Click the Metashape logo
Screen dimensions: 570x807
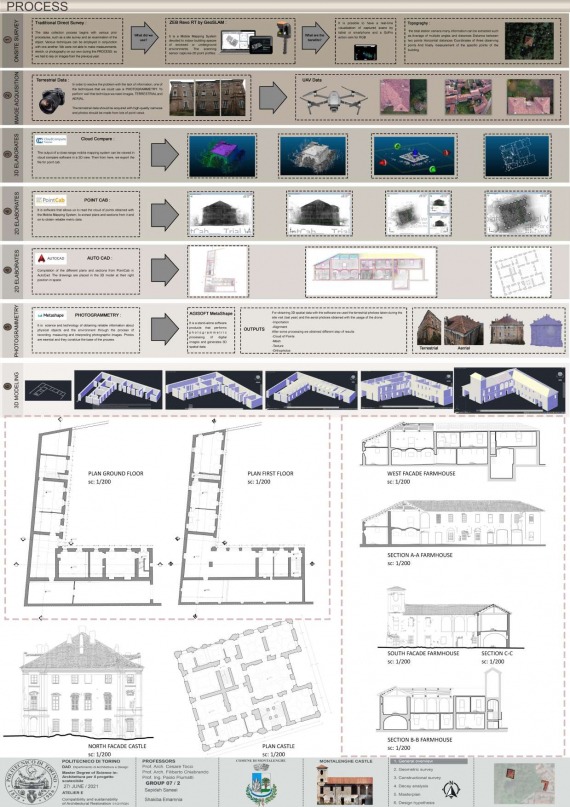pos(50,315)
